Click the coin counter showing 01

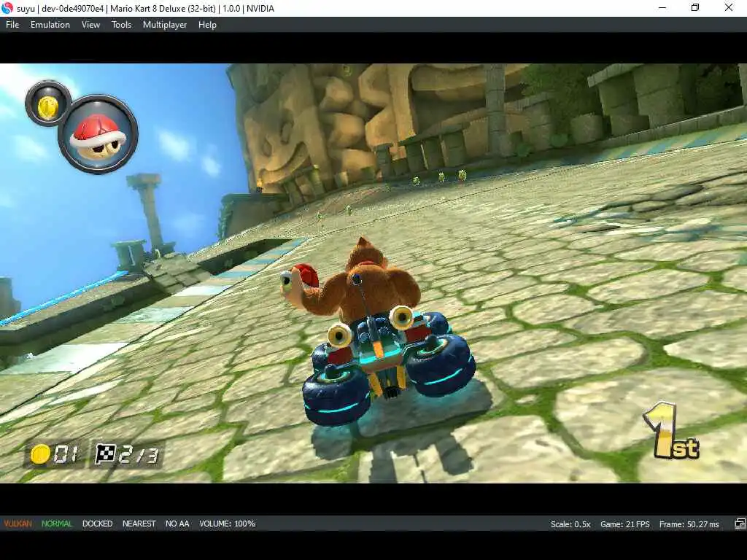coord(54,454)
